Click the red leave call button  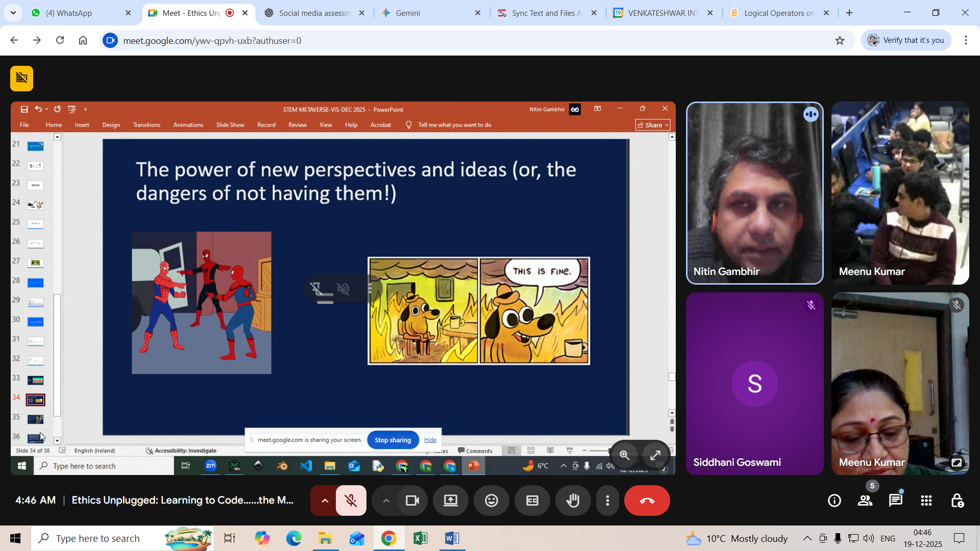coord(647,500)
